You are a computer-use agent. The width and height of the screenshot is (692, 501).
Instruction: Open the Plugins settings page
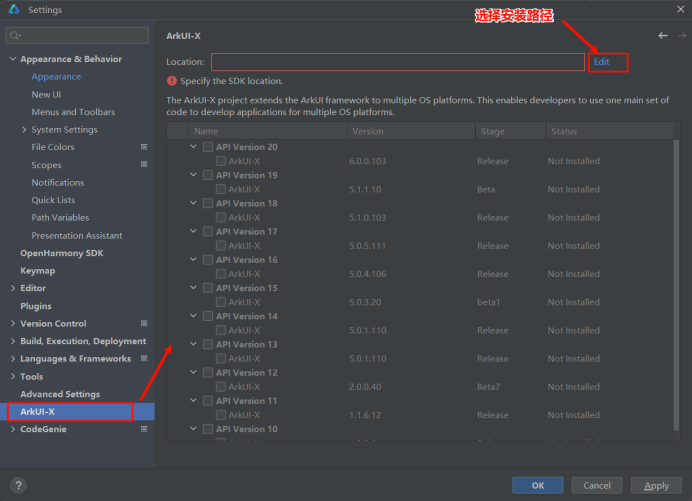(x=36, y=306)
